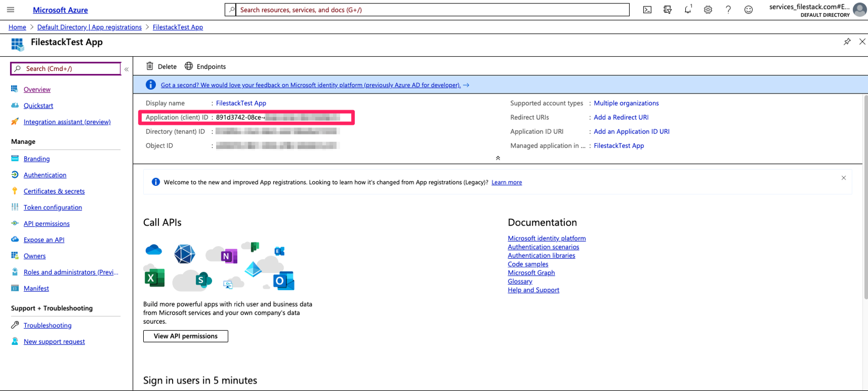Click the API permissions icon
Image resolution: width=868 pixels, height=391 pixels.
(x=15, y=224)
